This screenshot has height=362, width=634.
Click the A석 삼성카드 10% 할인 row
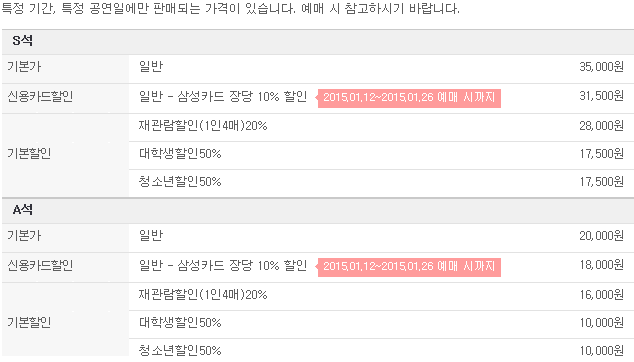point(381,267)
